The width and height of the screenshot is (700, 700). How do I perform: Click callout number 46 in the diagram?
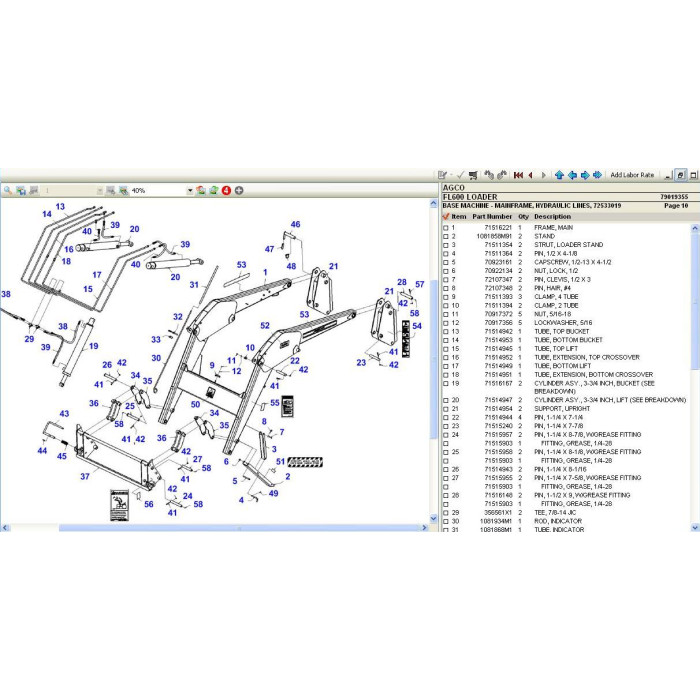295,225
